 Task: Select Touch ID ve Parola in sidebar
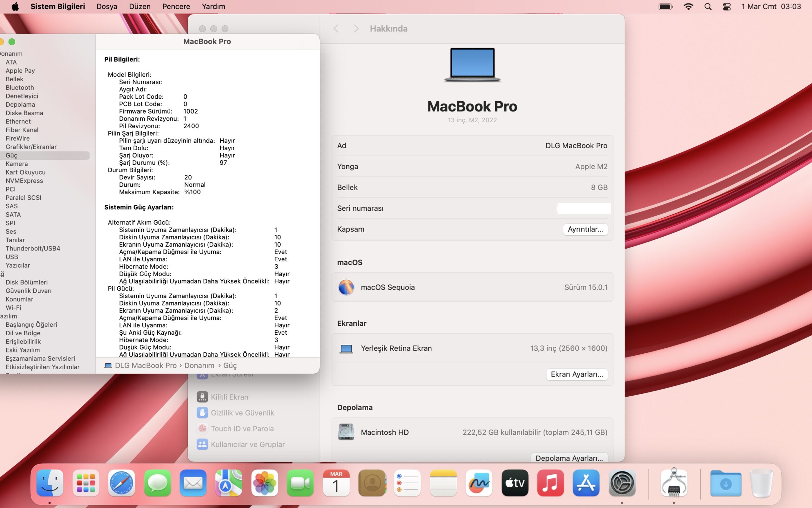(235, 428)
